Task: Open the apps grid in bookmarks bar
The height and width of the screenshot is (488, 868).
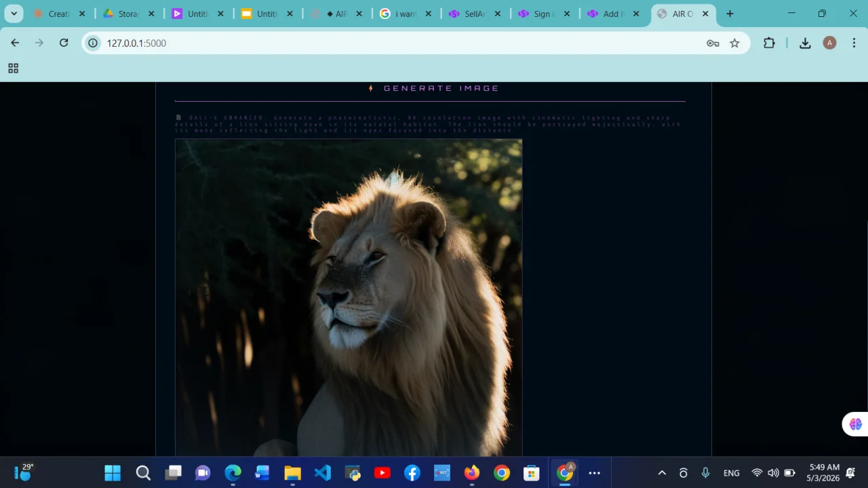Action: tap(13, 68)
